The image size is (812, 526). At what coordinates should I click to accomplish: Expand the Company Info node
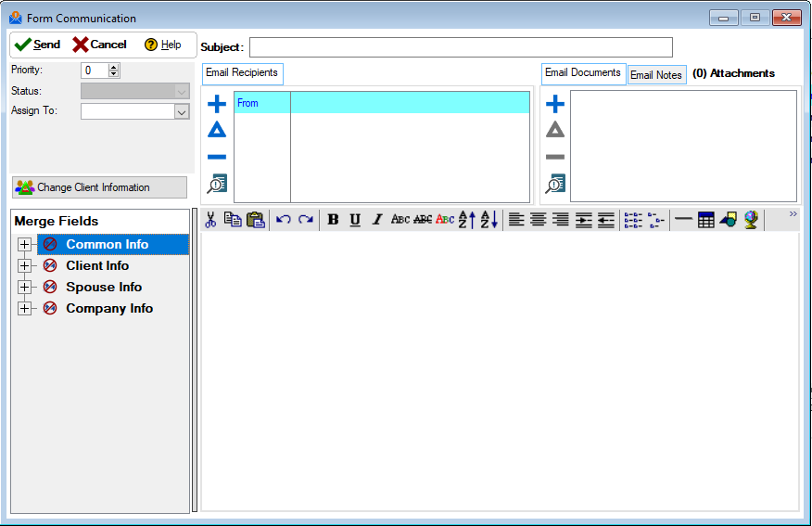click(24, 309)
